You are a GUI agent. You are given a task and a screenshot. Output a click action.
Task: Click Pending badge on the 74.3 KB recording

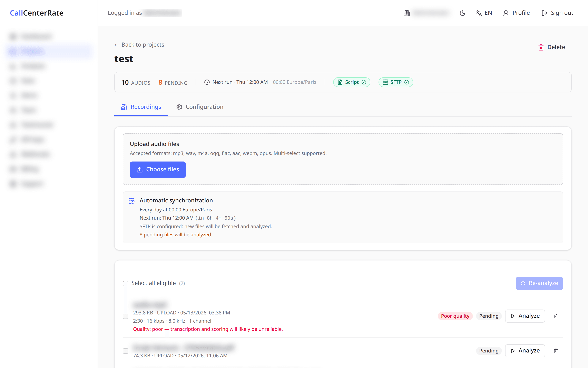(489, 351)
